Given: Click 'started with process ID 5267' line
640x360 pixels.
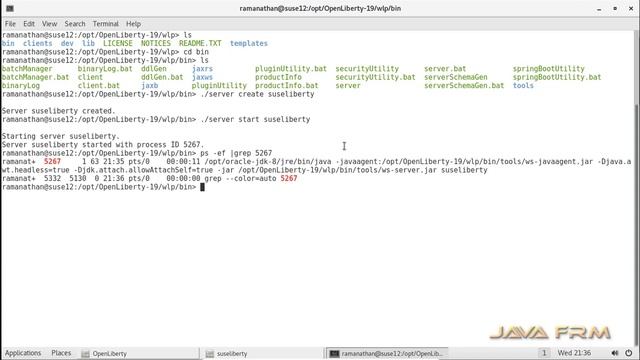Looking at the screenshot, I should click(103, 145).
